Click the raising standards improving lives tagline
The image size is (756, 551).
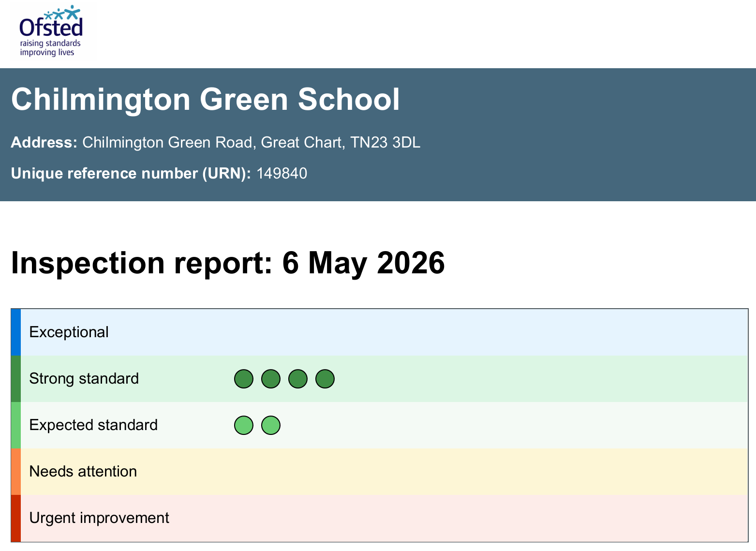point(50,48)
